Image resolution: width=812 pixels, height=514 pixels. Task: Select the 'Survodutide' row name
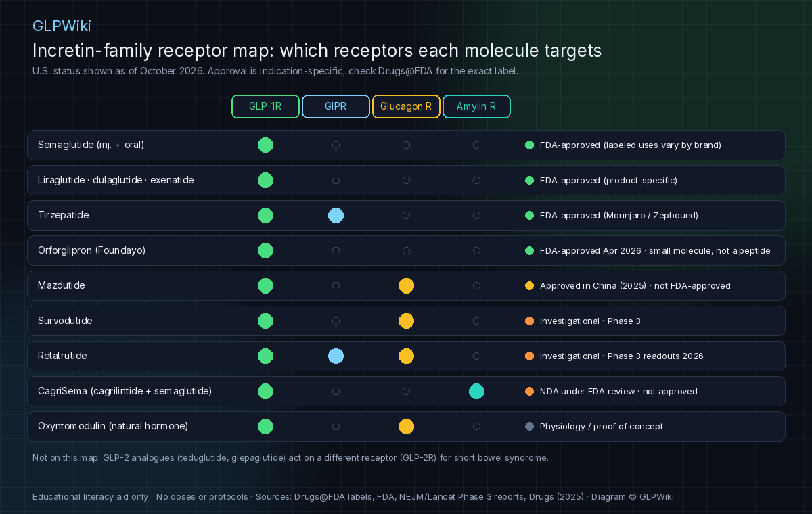[65, 321]
